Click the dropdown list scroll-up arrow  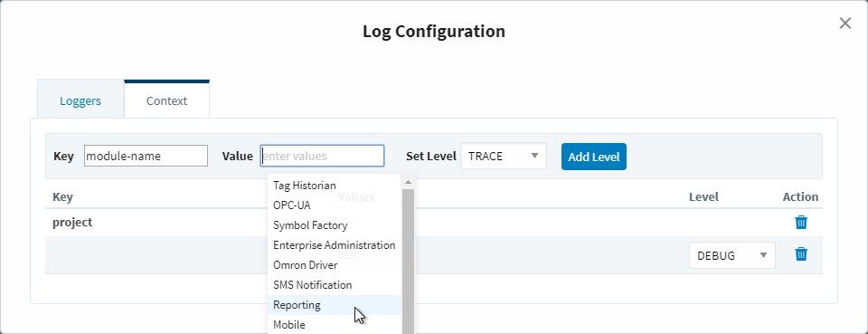(408, 182)
